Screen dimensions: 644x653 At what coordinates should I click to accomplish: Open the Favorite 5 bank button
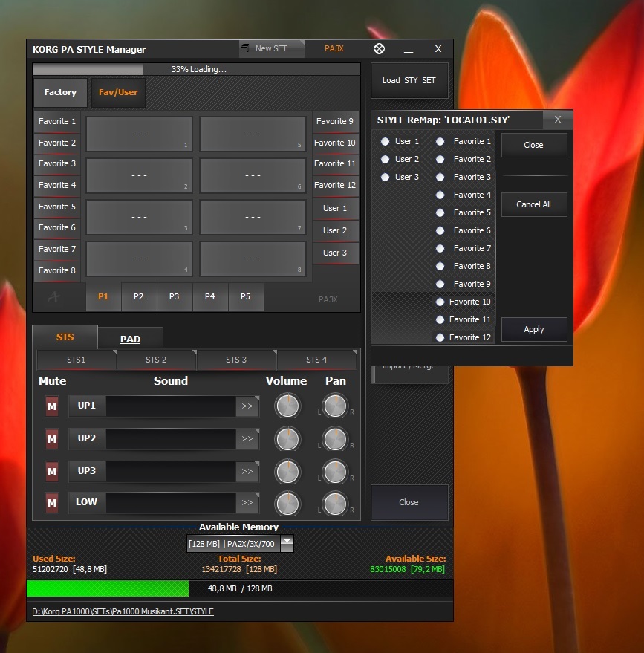click(x=57, y=207)
